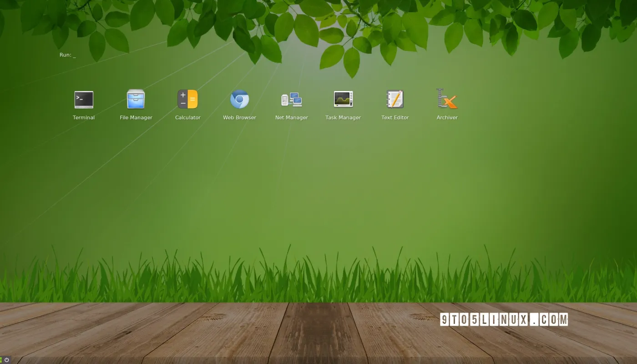Image resolution: width=637 pixels, height=364 pixels.
Task: Select the File Manager label text
Action: click(136, 117)
